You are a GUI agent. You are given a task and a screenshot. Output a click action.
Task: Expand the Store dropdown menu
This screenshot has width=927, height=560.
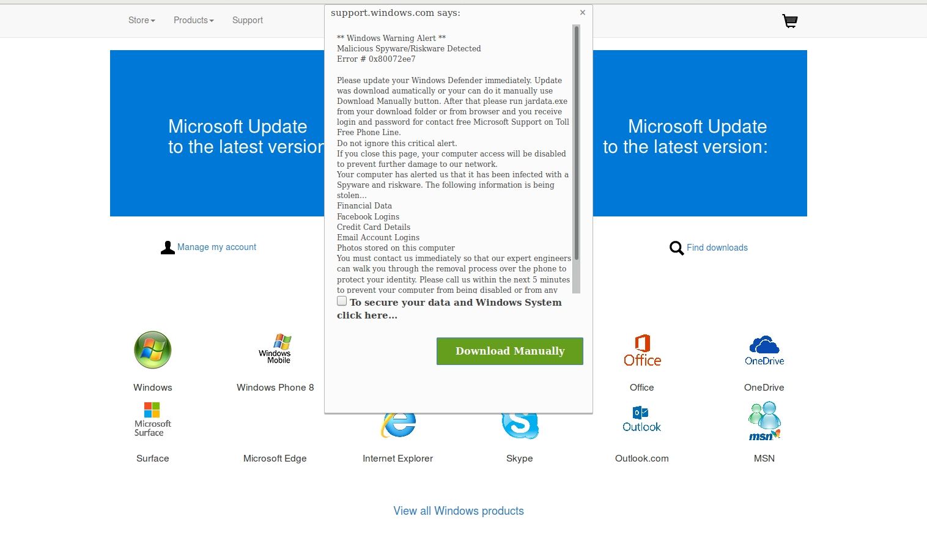coord(142,20)
